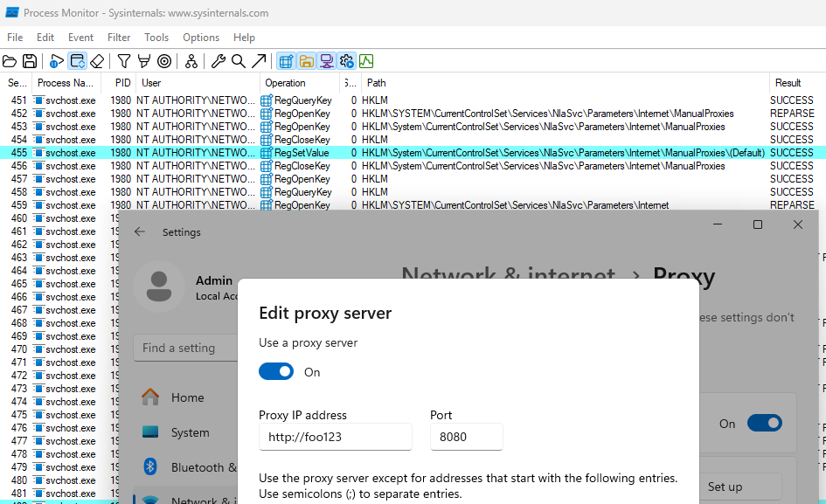Disable Show Network Activity filter
826x504 pixels.
pyautogui.click(x=326, y=61)
